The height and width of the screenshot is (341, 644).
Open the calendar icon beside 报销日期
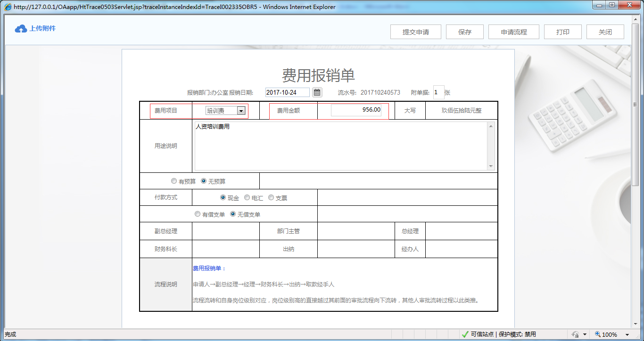point(316,92)
